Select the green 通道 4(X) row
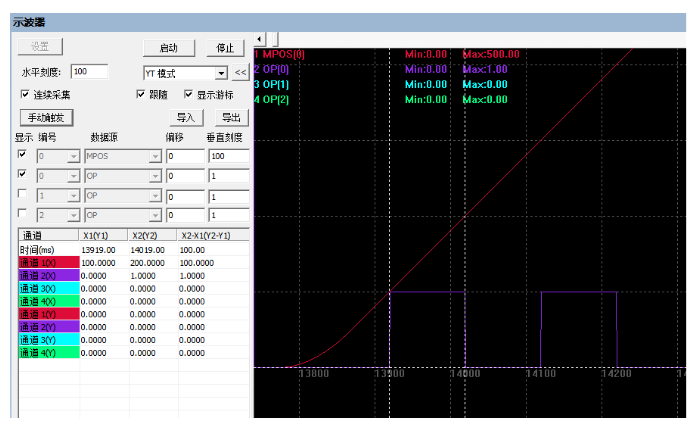 pos(49,301)
